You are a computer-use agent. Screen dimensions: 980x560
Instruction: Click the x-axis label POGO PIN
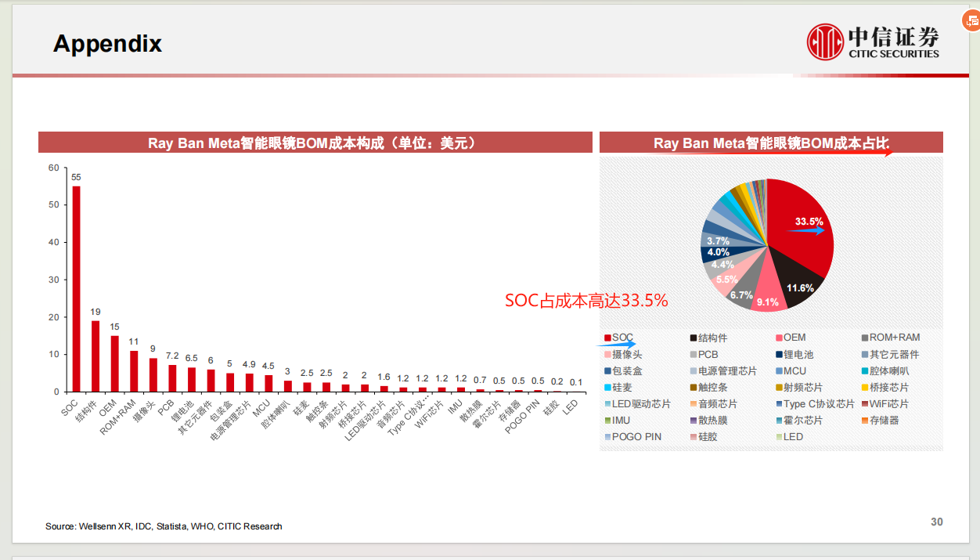pyautogui.click(x=523, y=417)
